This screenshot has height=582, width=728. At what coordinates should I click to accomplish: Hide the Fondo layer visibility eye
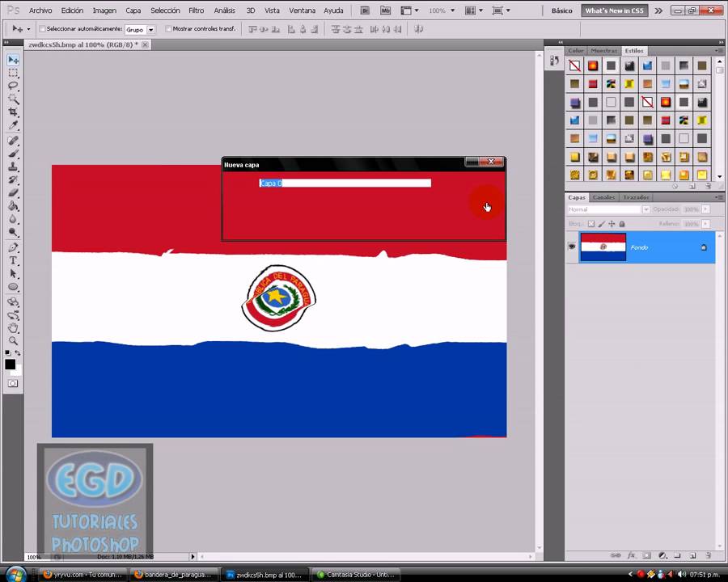572,247
